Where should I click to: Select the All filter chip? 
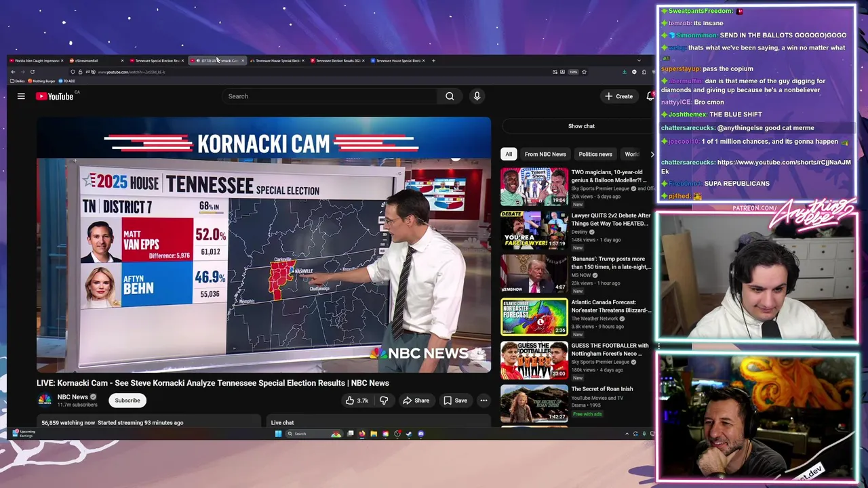click(509, 154)
